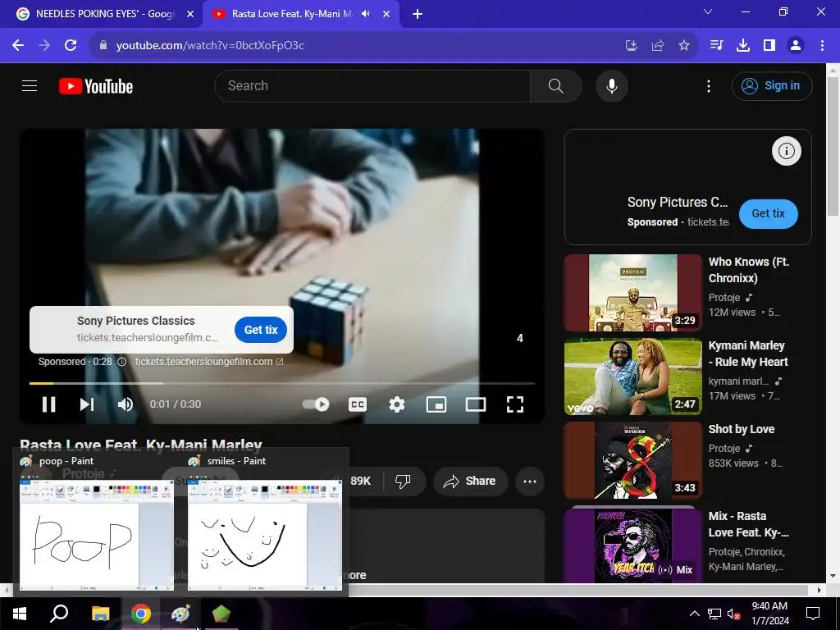Skip to next video with the Next button
840x630 pixels.
tap(87, 404)
